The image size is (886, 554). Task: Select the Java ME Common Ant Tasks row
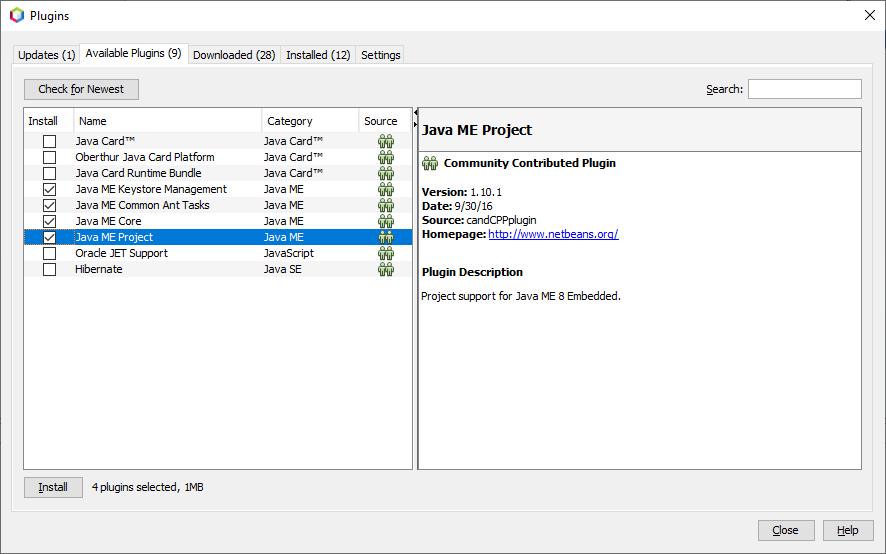(218, 205)
